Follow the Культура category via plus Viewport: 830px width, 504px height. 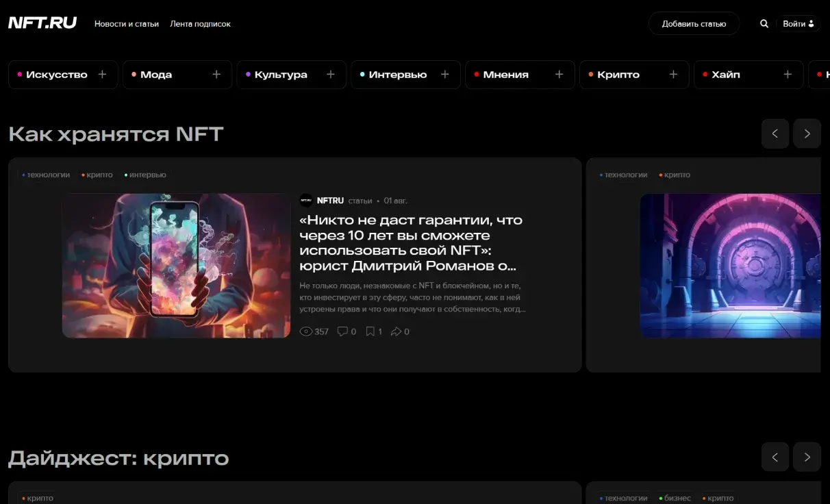click(331, 75)
